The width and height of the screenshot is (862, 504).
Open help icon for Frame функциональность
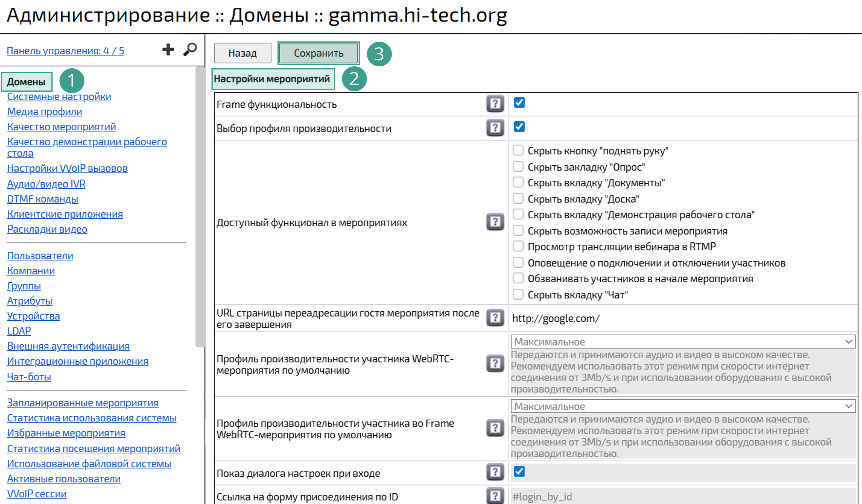click(495, 104)
